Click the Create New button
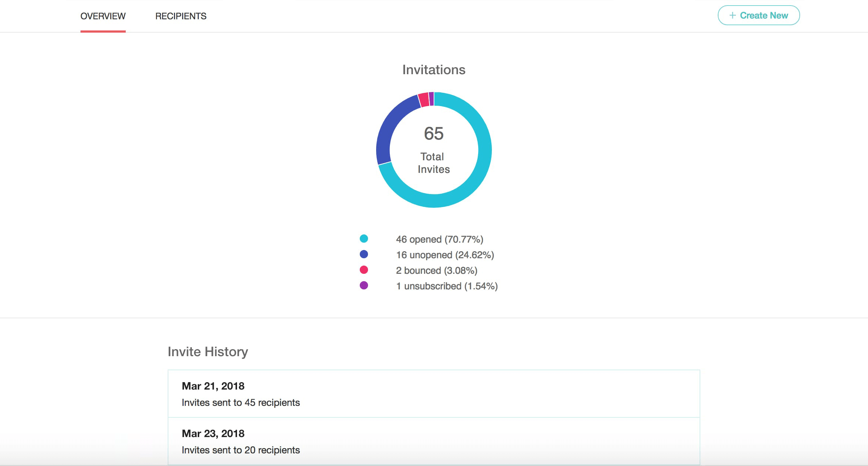The height and width of the screenshot is (466, 868). [759, 15]
